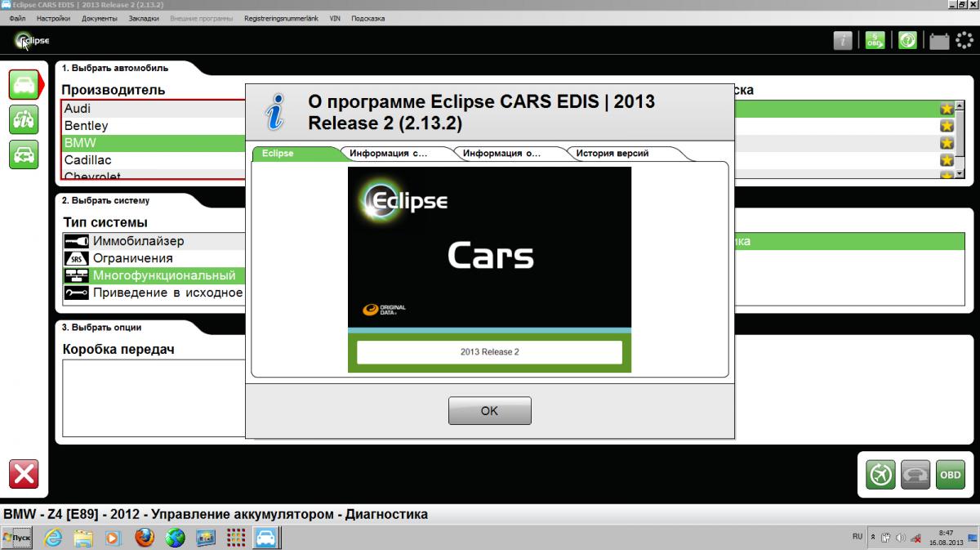Click the green OBD toolbar icon at top
This screenshot has width=980, height=550.
point(875,40)
